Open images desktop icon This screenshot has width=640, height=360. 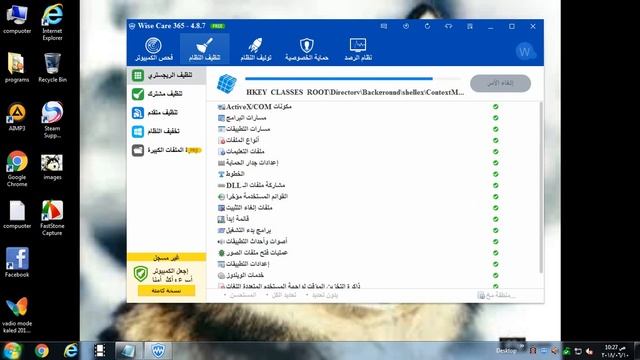tap(52, 167)
